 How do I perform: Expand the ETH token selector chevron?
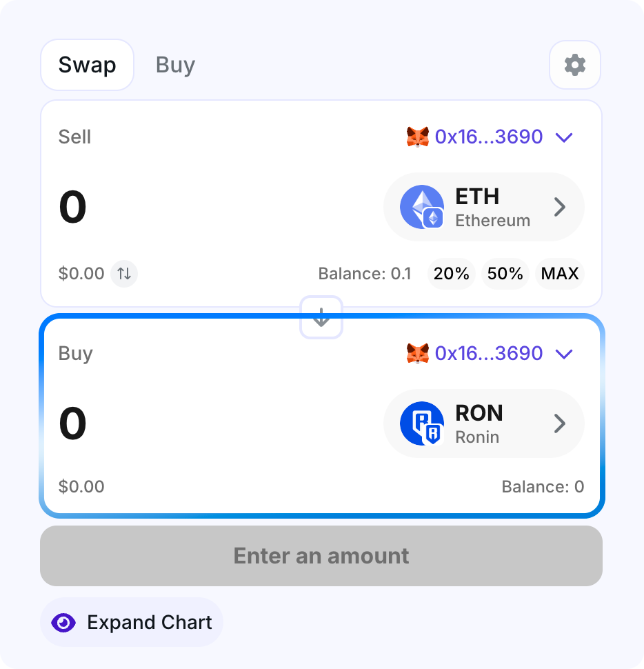(x=560, y=207)
